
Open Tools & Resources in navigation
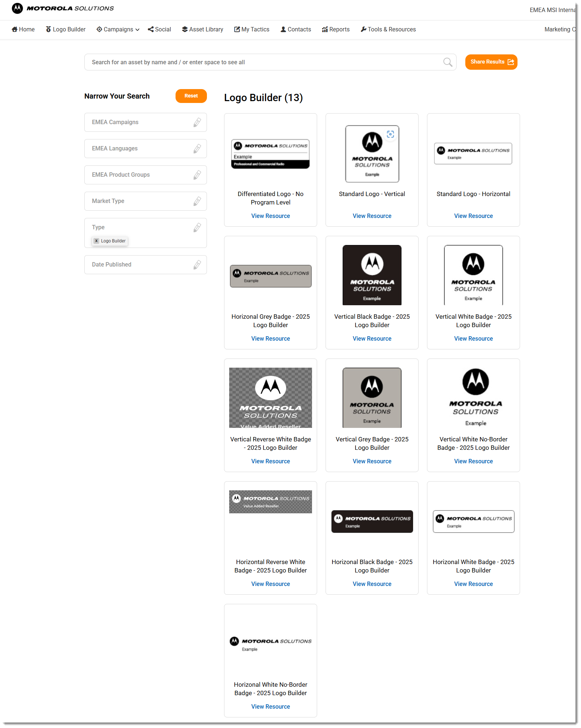[388, 30]
